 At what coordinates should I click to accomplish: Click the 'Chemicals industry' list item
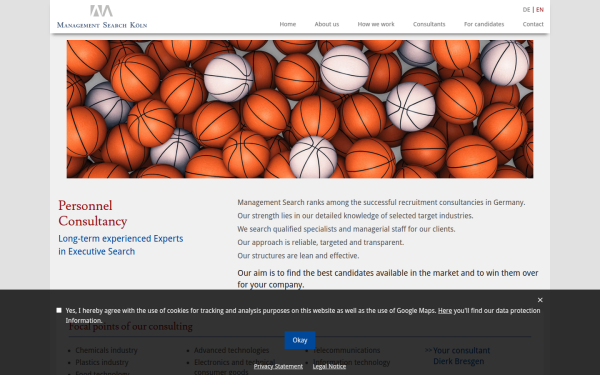106,351
